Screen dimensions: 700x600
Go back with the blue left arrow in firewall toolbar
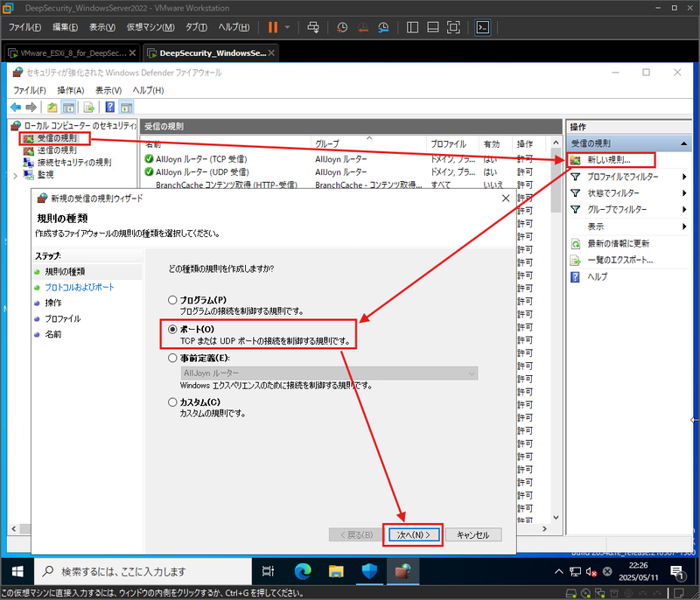pos(16,107)
